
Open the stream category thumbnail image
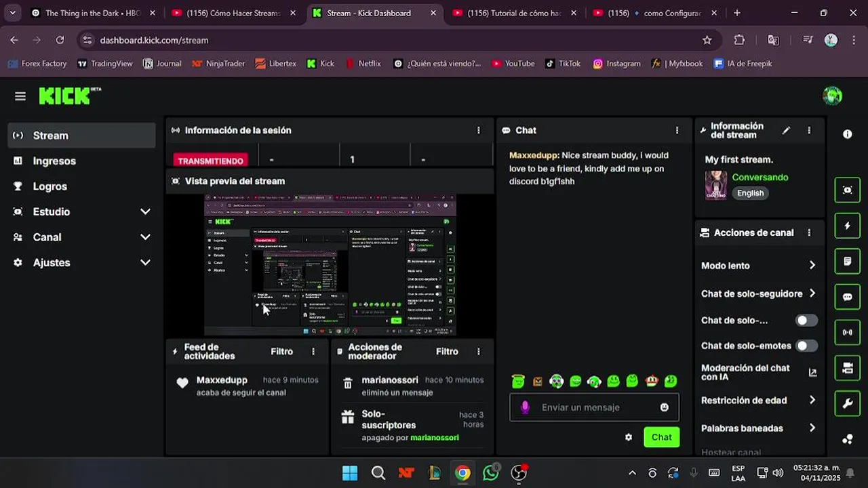716,185
